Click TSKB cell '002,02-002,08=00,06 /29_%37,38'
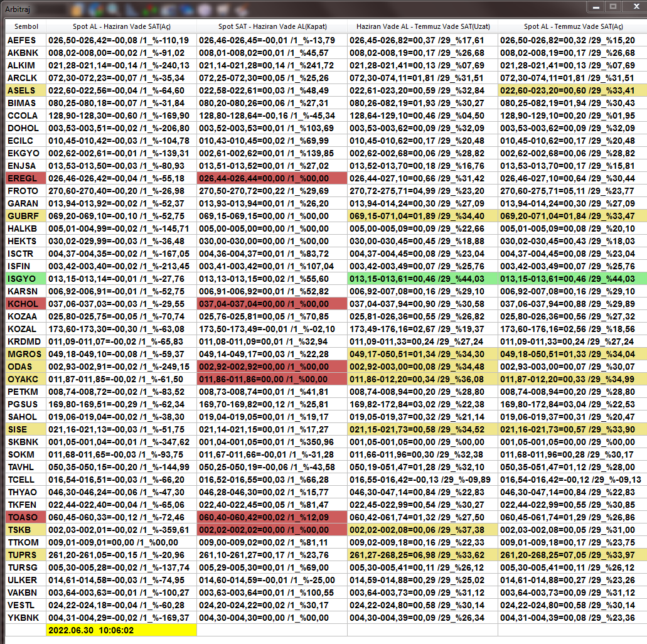This screenshot has width=647, height=644. [422, 530]
